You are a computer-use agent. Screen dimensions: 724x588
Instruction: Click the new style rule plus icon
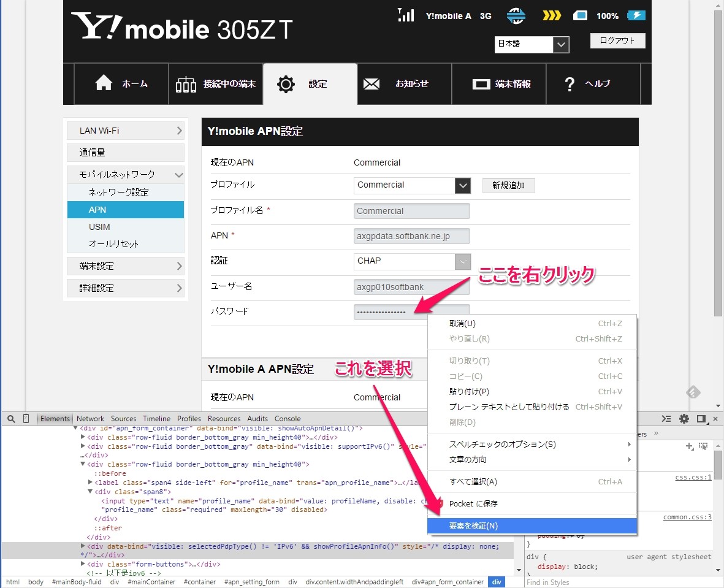pos(690,446)
